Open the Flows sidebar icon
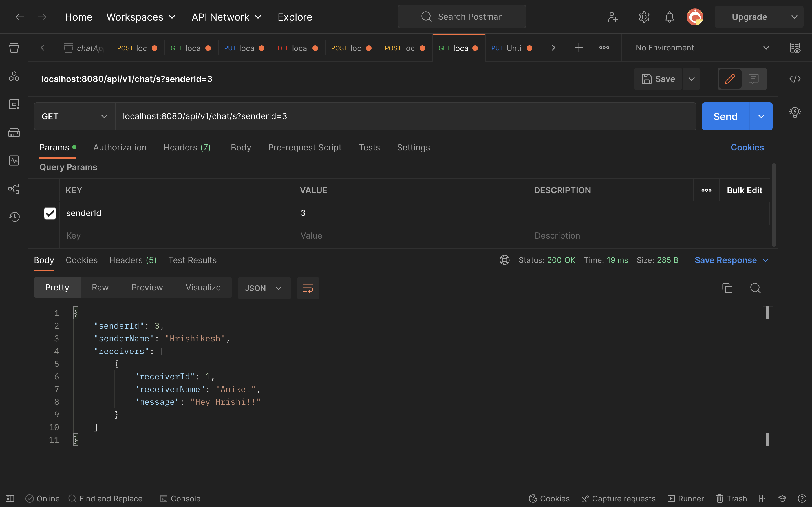 (x=14, y=189)
